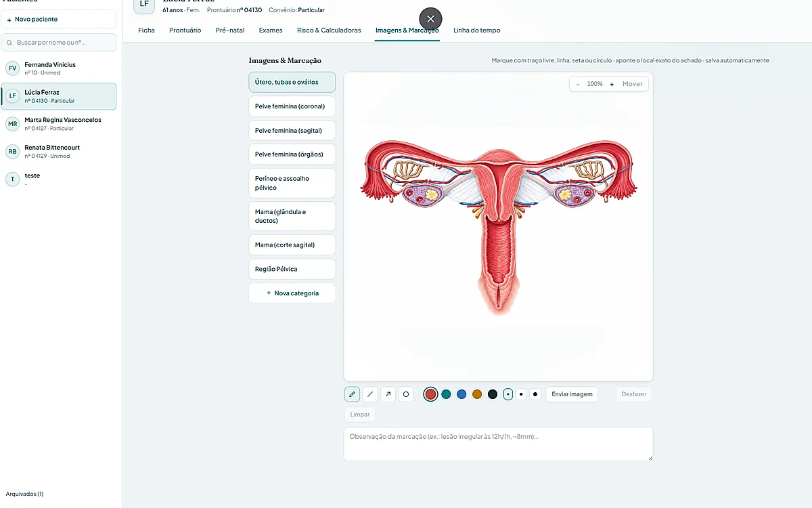Image resolution: width=812 pixels, height=508 pixels.
Task: Open Arquivados (1) list
Action: coord(24,494)
